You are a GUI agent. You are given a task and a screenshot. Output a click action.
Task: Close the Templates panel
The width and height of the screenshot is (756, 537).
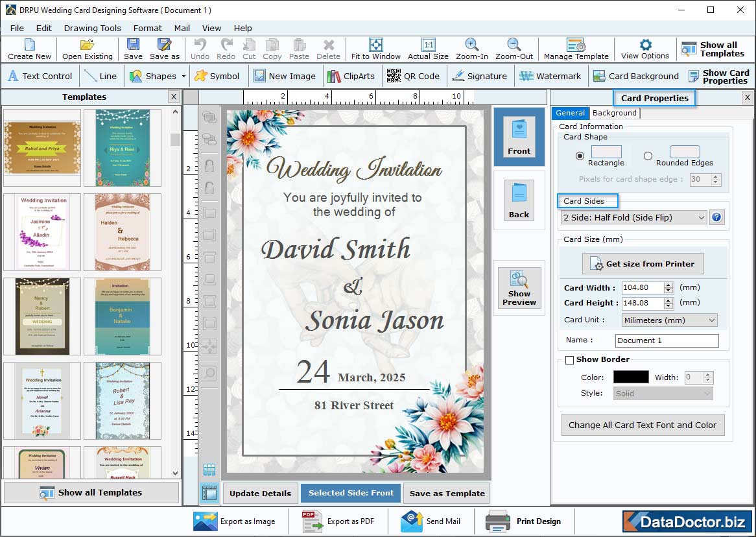(174, 97)
